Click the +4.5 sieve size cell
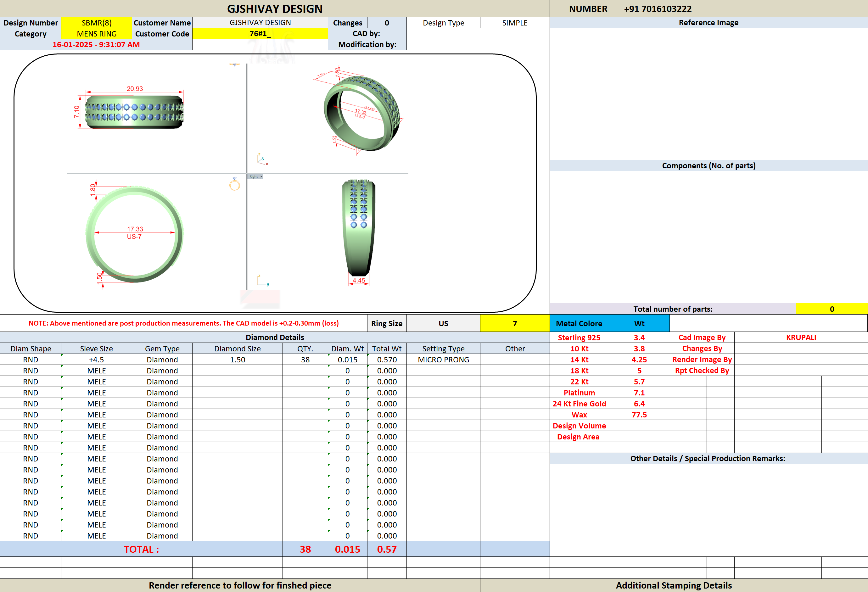This screenshot has height=592, width=868. (96, 360)
